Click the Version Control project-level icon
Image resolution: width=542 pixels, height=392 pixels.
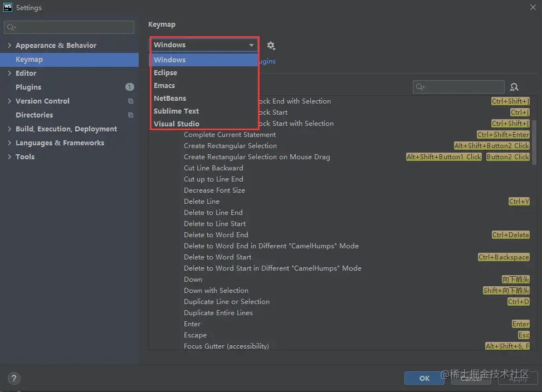[130, 101]
